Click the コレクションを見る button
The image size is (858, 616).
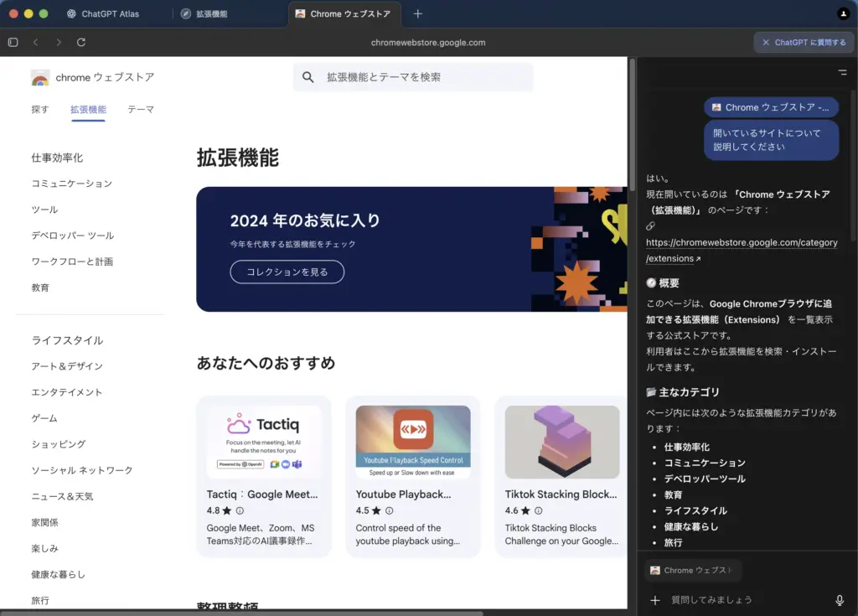(287, 272)
